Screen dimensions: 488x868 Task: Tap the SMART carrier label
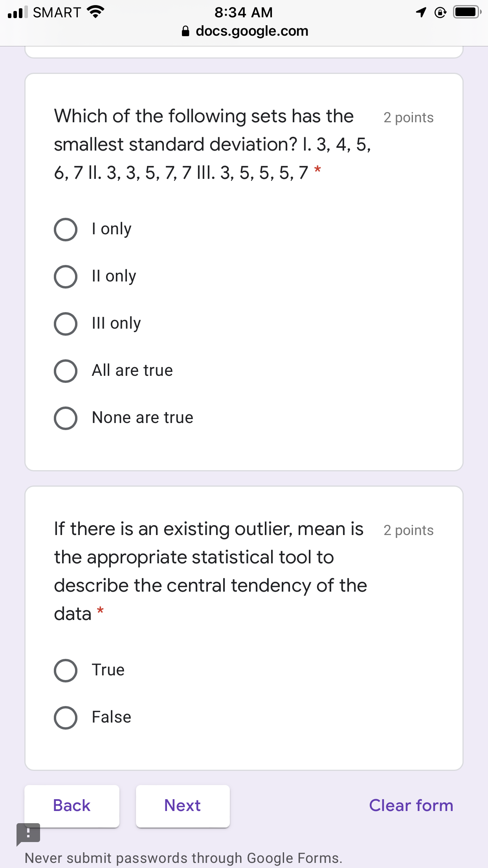(x=55, y=12)
